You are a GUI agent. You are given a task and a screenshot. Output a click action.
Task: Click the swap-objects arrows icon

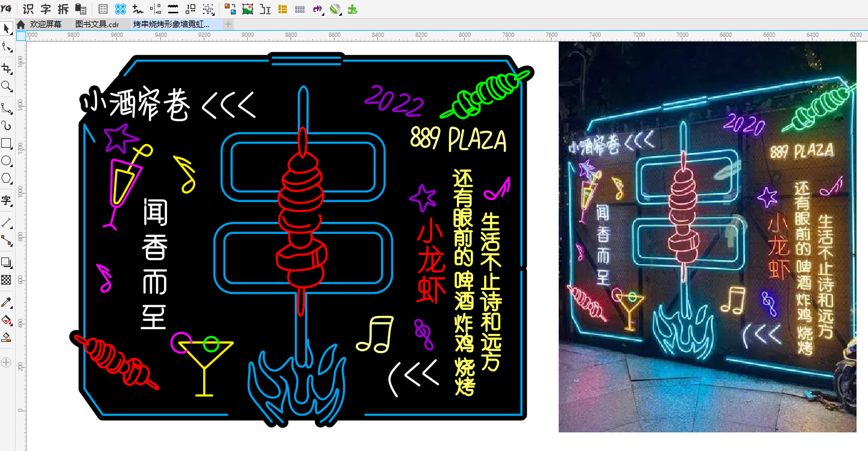point(190,9)
